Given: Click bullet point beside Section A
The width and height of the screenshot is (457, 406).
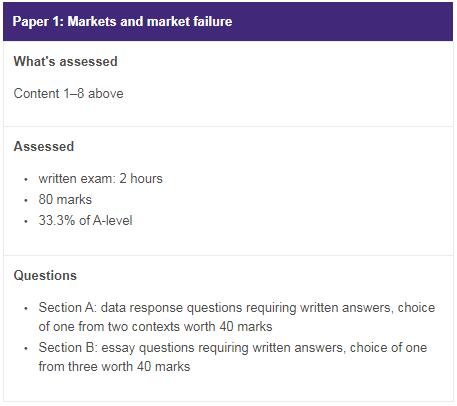Looking at the screenshot, I should click(x=26, y=309).
